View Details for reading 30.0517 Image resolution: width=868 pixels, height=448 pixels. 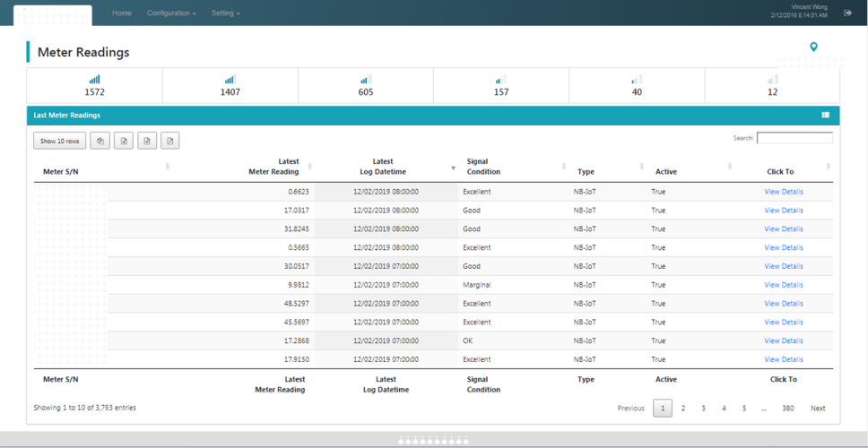[x=784, y=266]
